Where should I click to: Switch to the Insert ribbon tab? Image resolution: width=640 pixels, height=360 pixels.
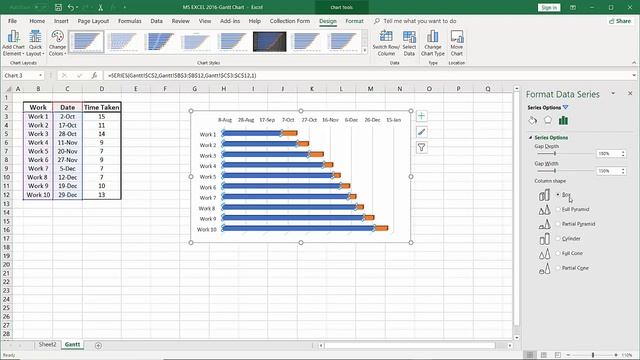(x=61, y=21)
